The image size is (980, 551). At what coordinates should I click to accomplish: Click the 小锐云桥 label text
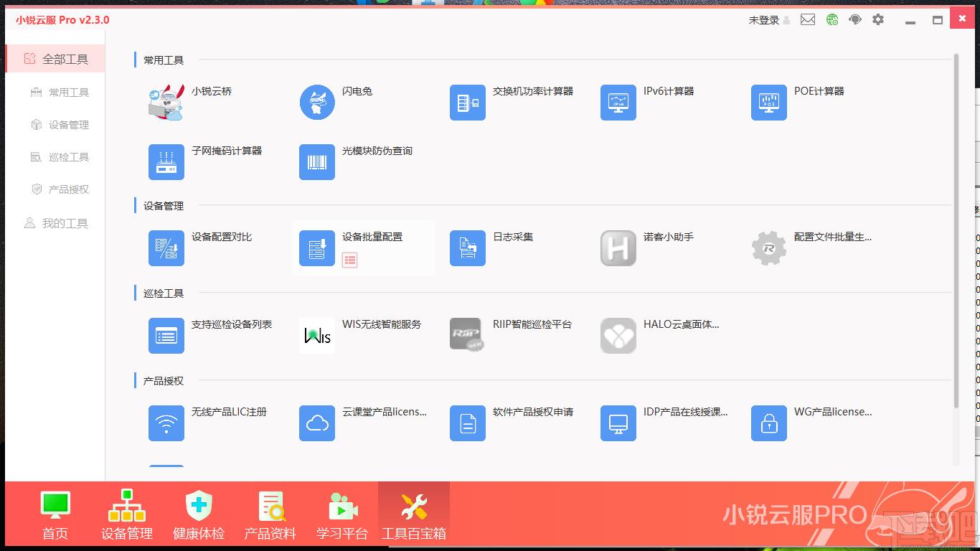point(212,91)
